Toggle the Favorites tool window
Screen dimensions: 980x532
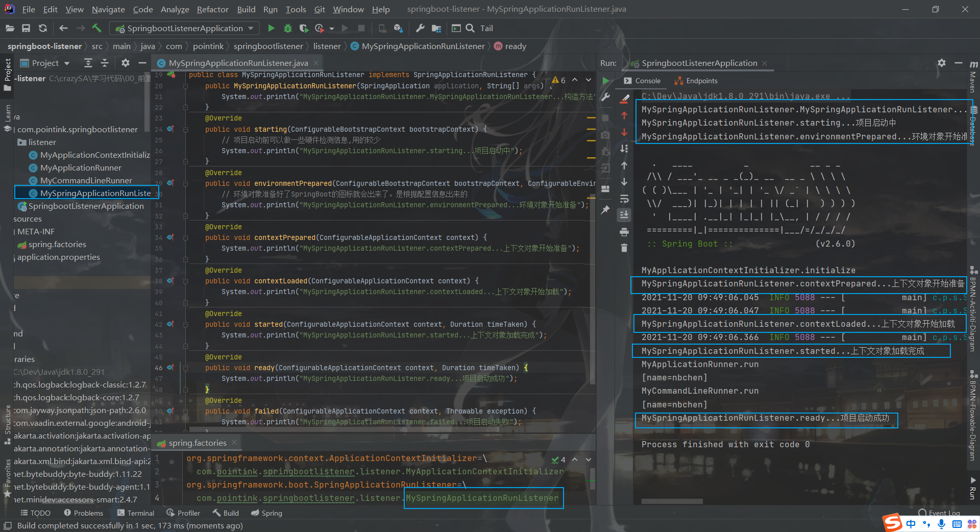7,478
